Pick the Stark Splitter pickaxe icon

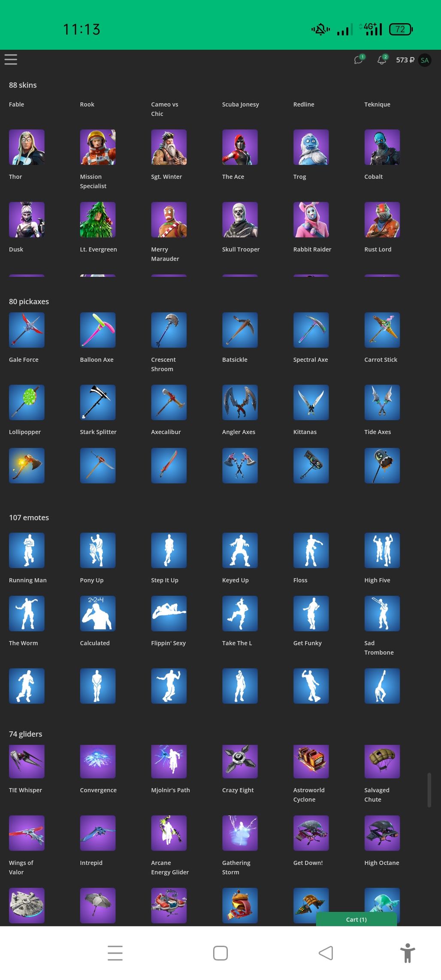[98, 402]
